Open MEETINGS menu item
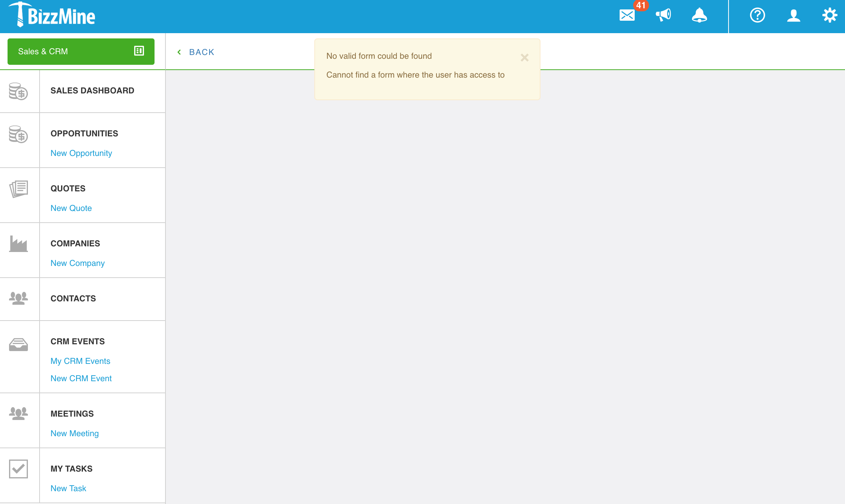The image size is (845, 504). tap(72, 414)
